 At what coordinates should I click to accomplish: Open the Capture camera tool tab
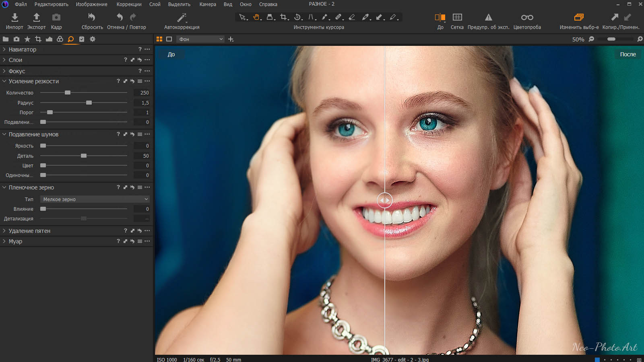point(17,39)
